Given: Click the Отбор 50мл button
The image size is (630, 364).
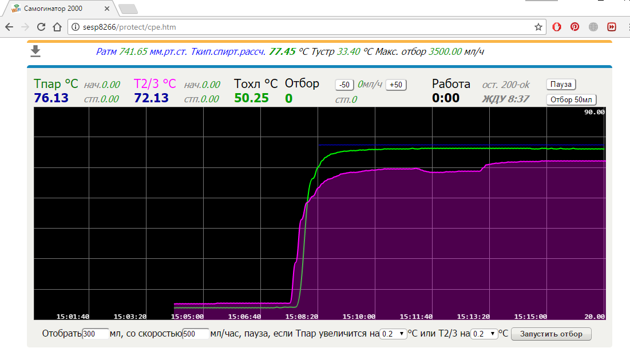Looking at the screenshot, I should click(571, 99).
